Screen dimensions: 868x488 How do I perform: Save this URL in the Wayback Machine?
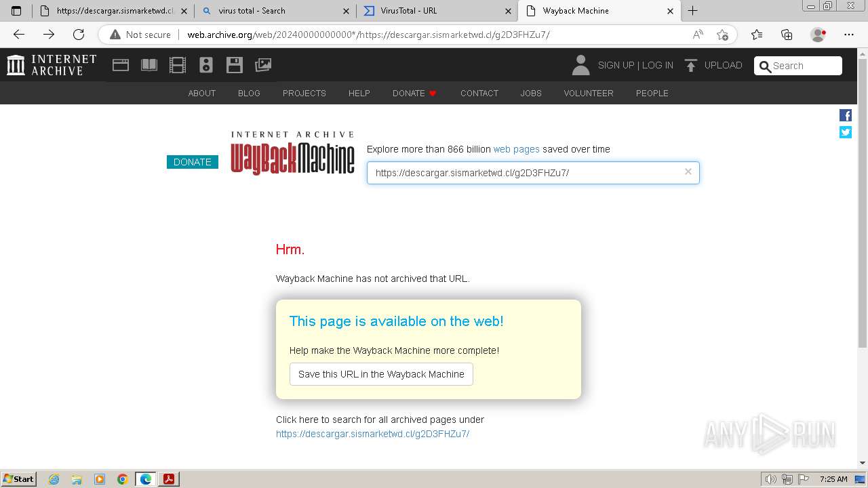381,374
